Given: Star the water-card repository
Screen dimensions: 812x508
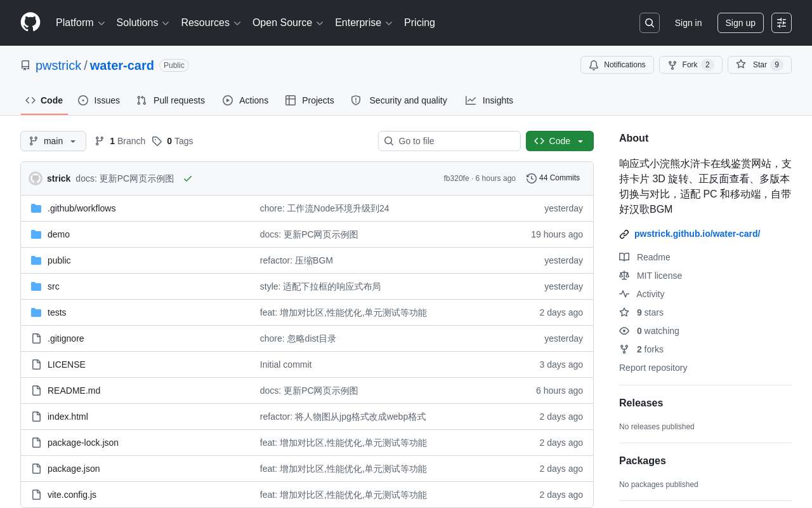Looking at the screenshot, I should click(x=759, y=65).
